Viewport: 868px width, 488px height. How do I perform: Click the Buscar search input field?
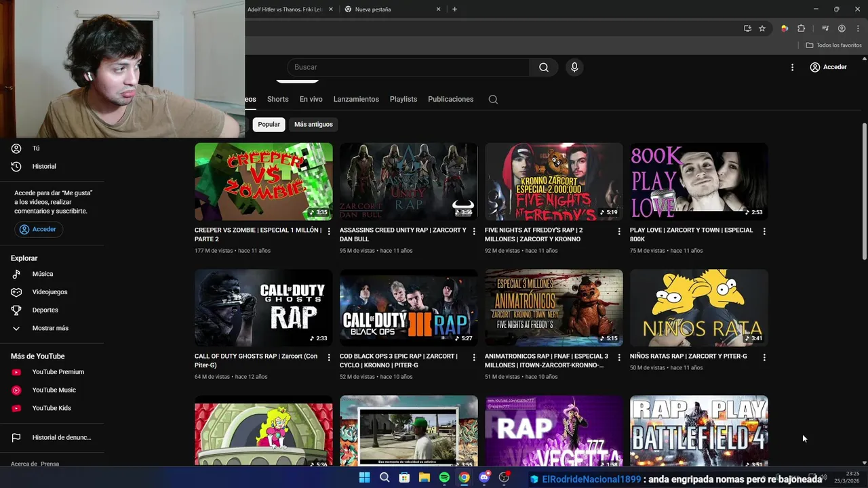(x=408, y=67)
